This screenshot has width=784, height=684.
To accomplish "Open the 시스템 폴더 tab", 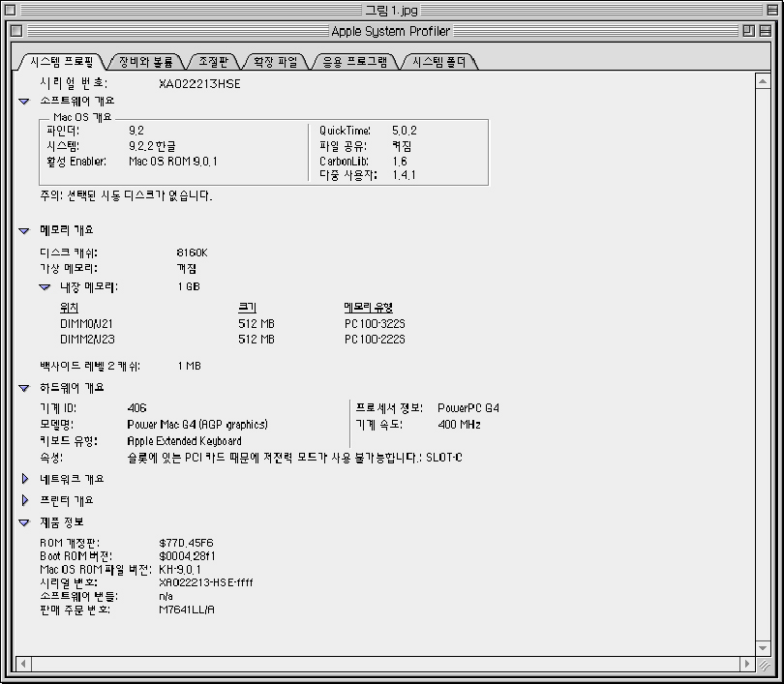I will coord(438,62).
